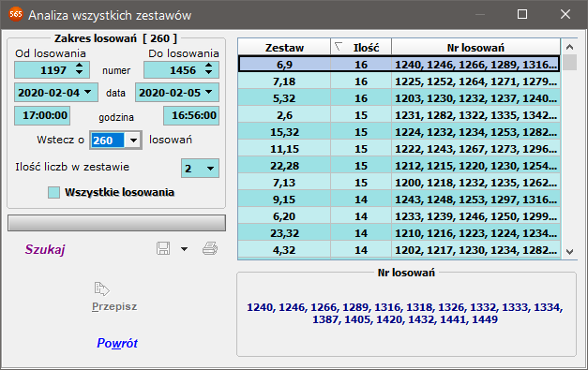Image resolution: width=588 pixels, height=370 pixels.
Task: Open the save options dropdown arrow
Action: [184, 249]
